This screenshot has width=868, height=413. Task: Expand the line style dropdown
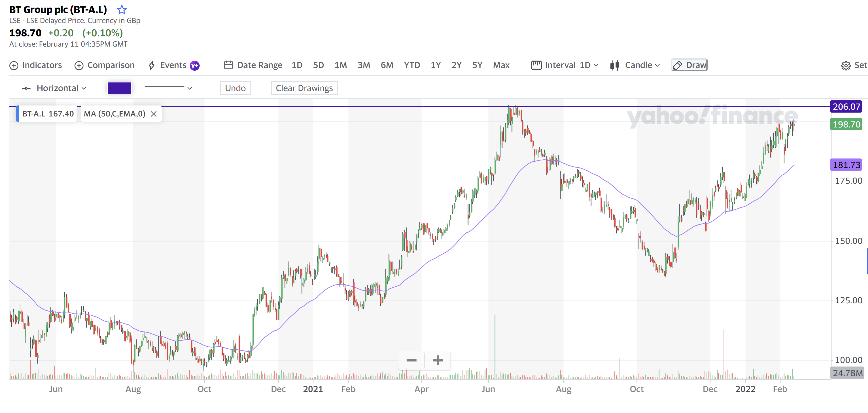168,88
